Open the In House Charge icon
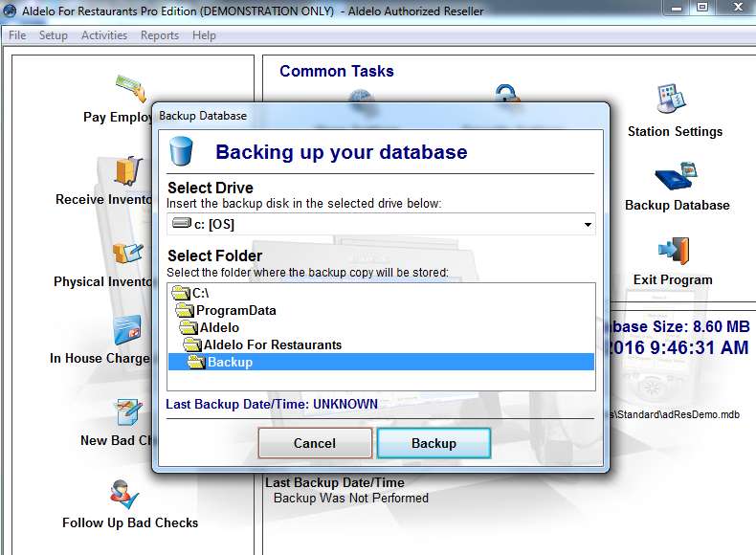 tap(128, 330)
